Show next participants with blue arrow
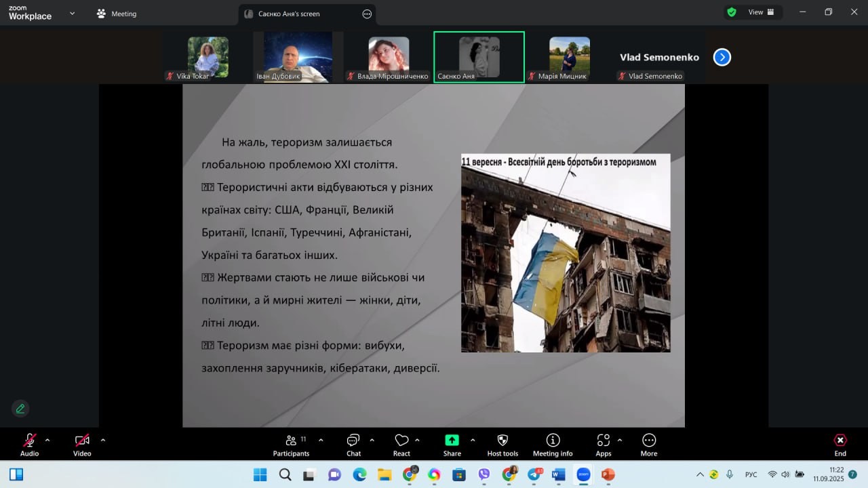The width and height of the screenshot is (868, 488). pos(722,58)
